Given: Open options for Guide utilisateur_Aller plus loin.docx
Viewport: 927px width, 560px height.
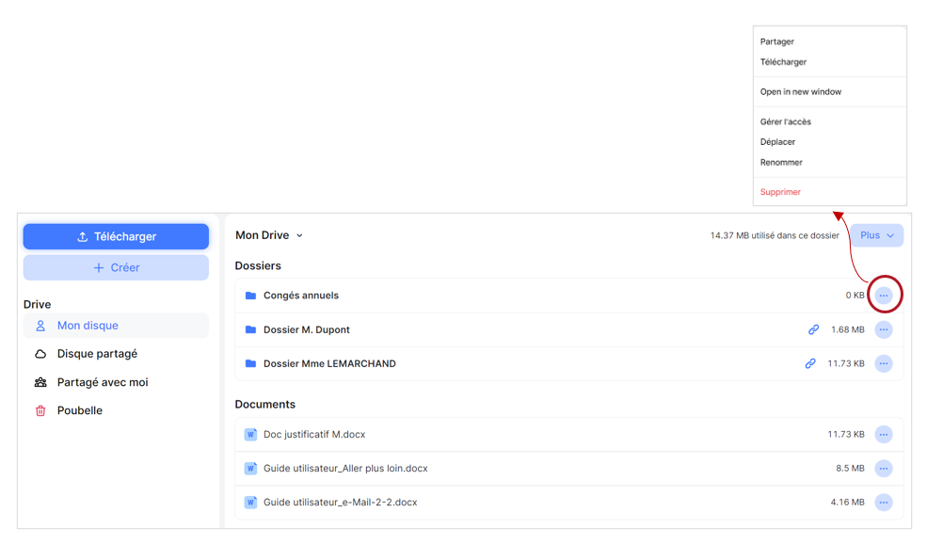Looking at the screenshot, I should [x=884, y=469].
